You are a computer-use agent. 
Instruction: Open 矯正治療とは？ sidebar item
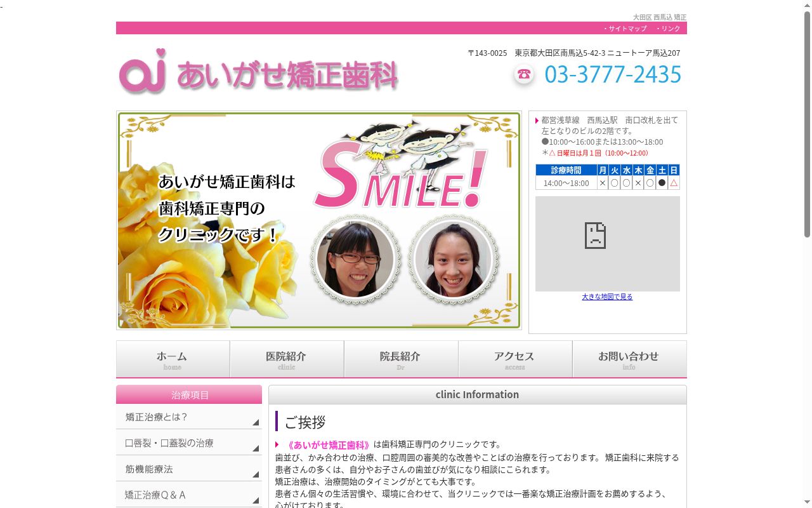click(189, 417)
